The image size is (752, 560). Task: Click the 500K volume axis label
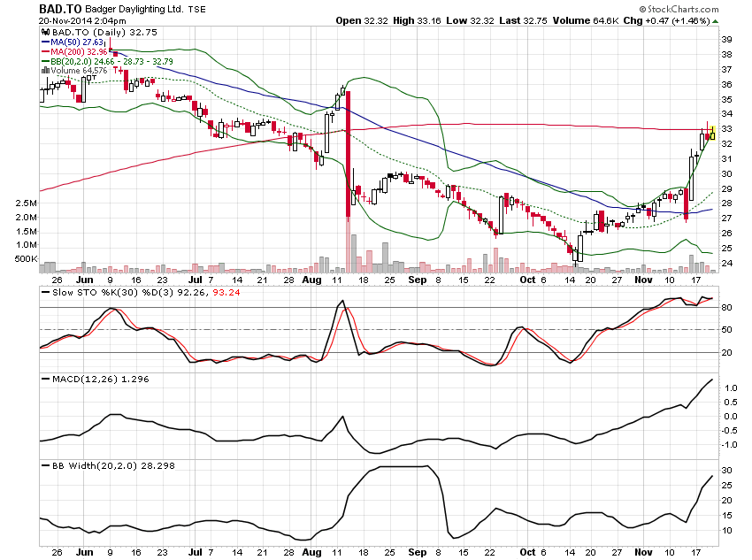26,259
